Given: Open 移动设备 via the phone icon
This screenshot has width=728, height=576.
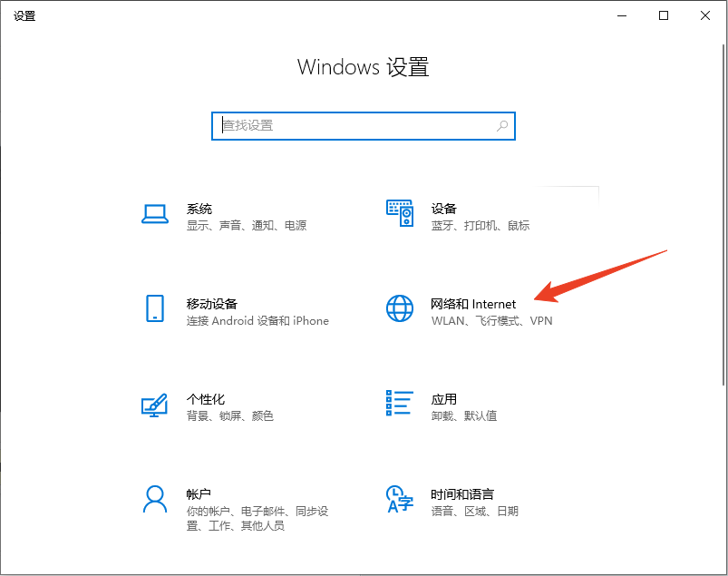Looking at the screenshot, I should (x=155, y=309).
